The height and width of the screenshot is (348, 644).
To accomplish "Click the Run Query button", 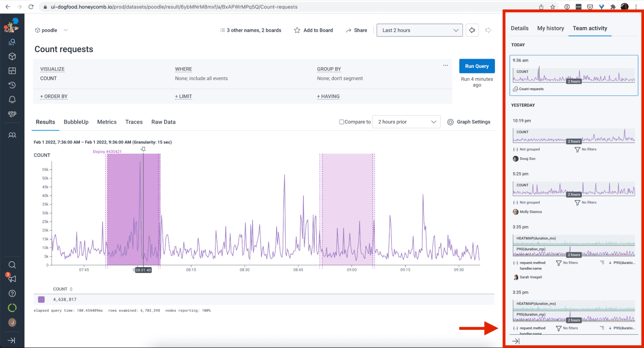I will (x=477, y=66).
